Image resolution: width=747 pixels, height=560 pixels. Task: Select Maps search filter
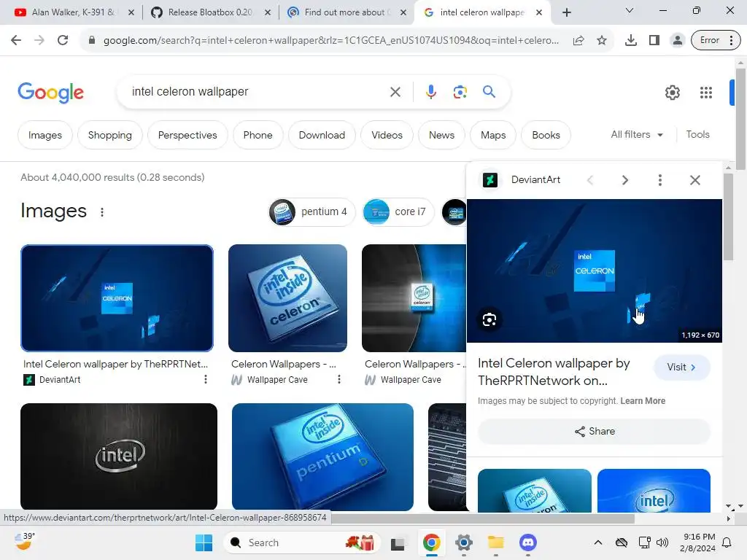[x=492, y=135]
